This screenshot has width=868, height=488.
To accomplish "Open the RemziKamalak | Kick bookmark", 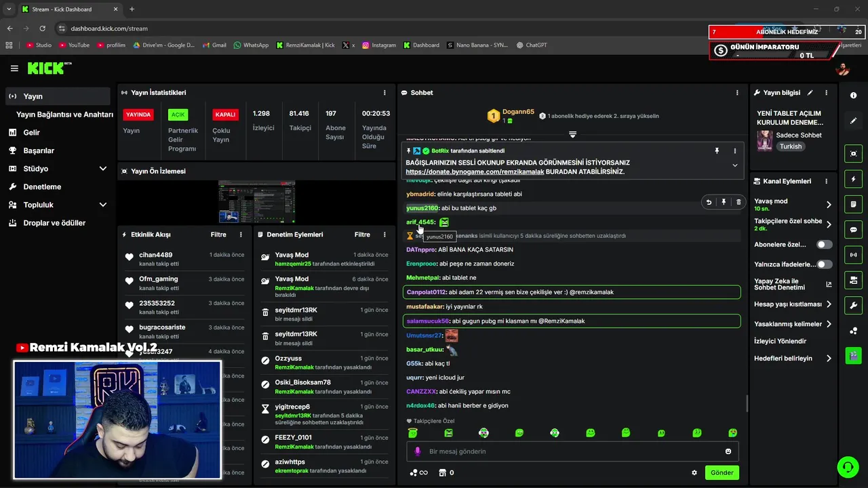I will coord(305,45).
